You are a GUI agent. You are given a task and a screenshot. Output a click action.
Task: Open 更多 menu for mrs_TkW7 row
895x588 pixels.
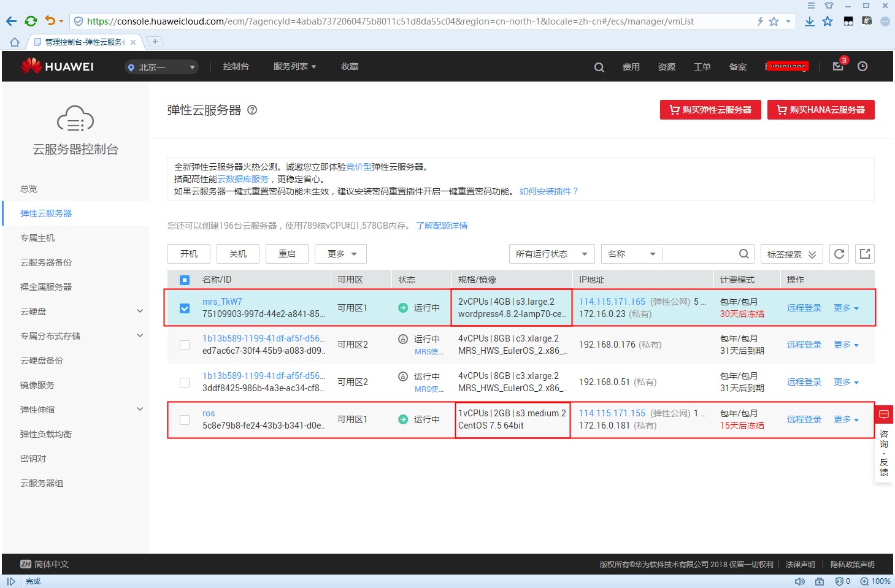tap(846, 308)
